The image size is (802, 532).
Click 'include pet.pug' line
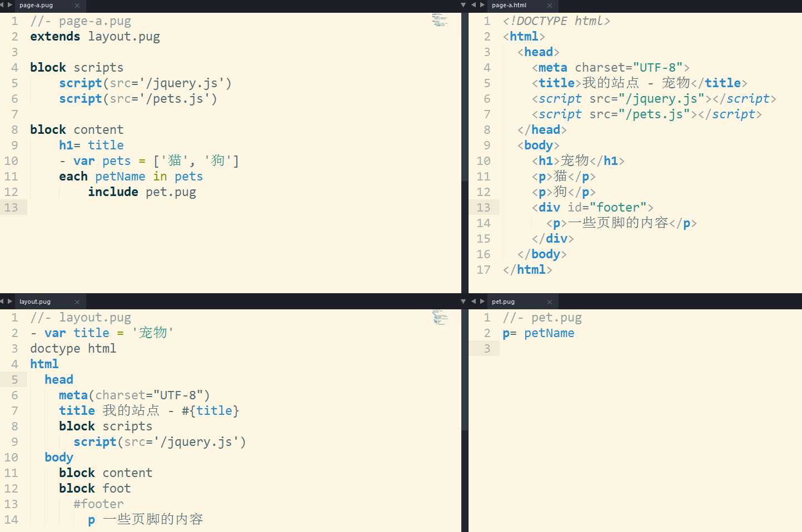142,192
